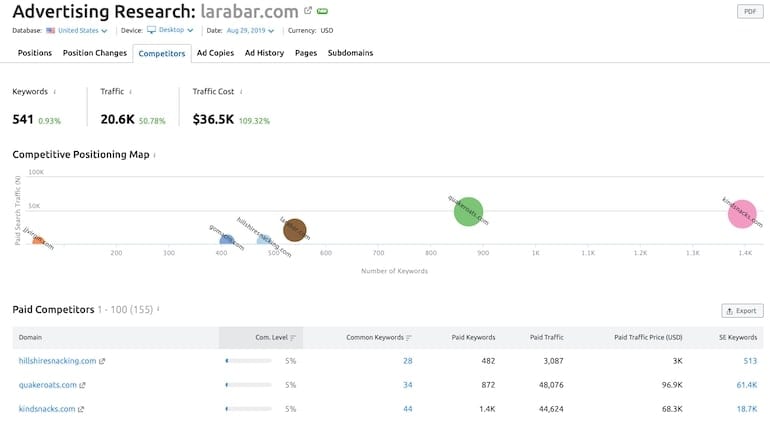Click paid keywords value 482
Screen dimensions: 770x423
(488, 361)
